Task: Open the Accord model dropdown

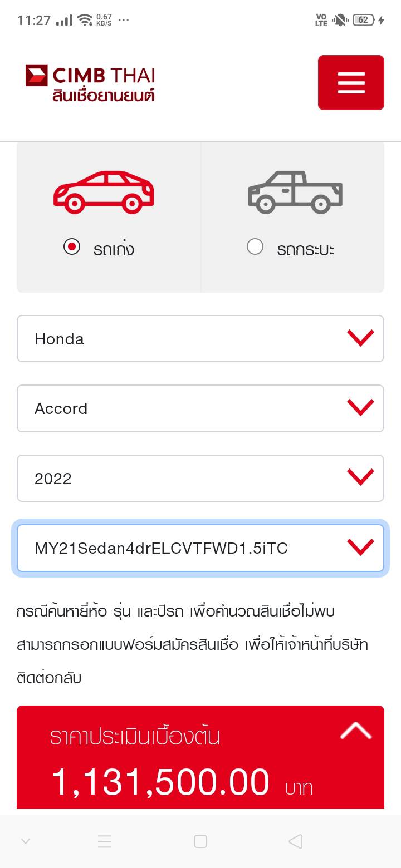Action: [200, 408]
